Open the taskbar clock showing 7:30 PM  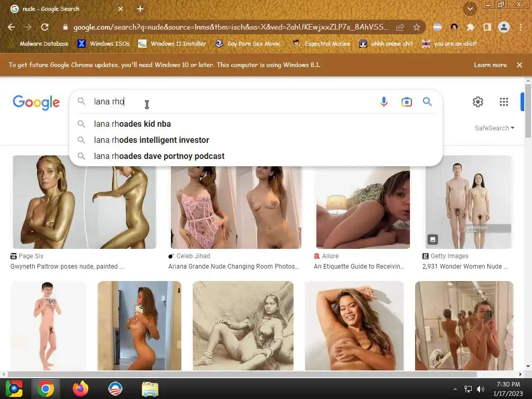coord(508,389)
